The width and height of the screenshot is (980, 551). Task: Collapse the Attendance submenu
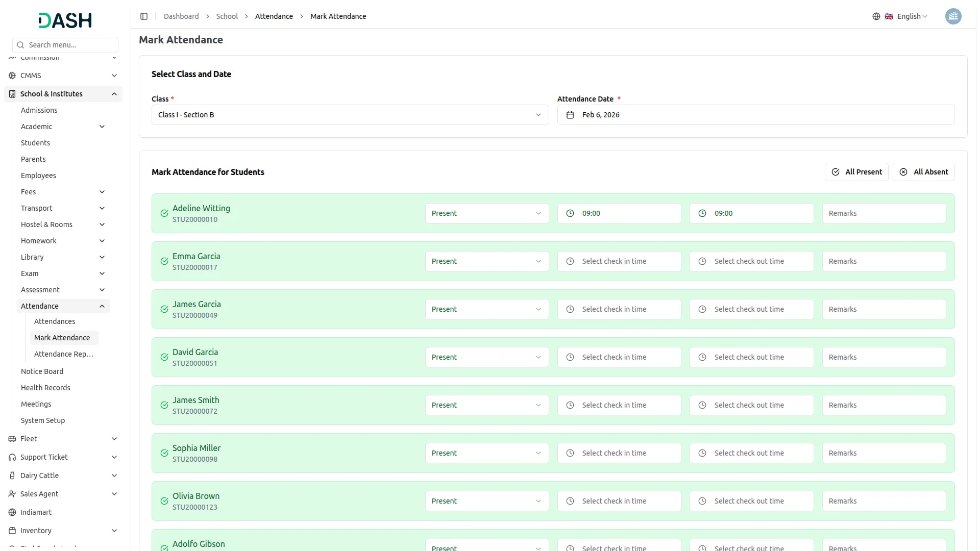(63, 306)
